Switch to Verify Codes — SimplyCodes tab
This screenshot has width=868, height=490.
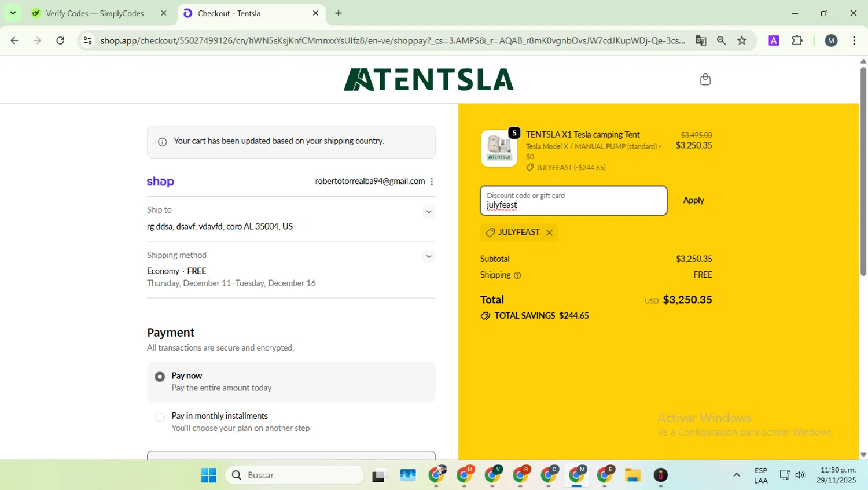94,13
